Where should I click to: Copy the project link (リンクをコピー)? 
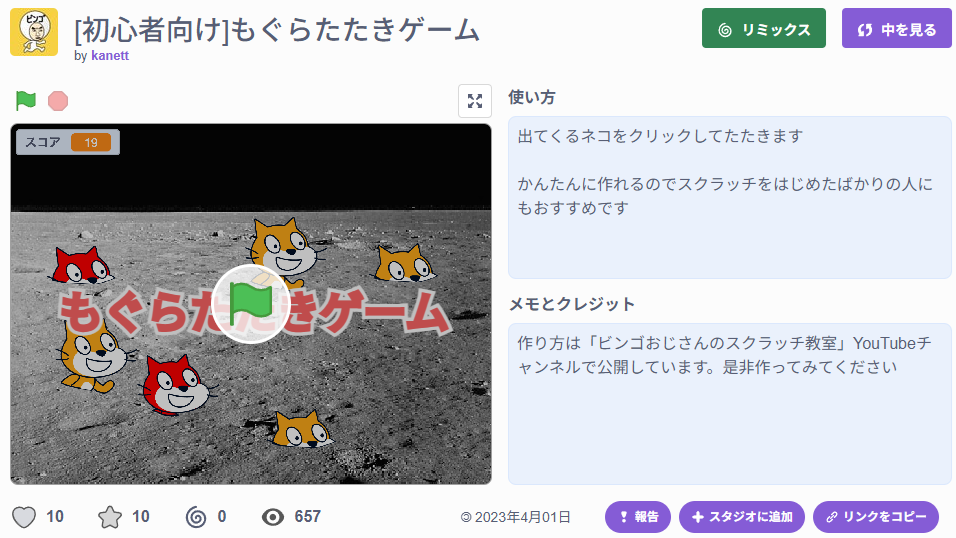click(x=876, y=517)
